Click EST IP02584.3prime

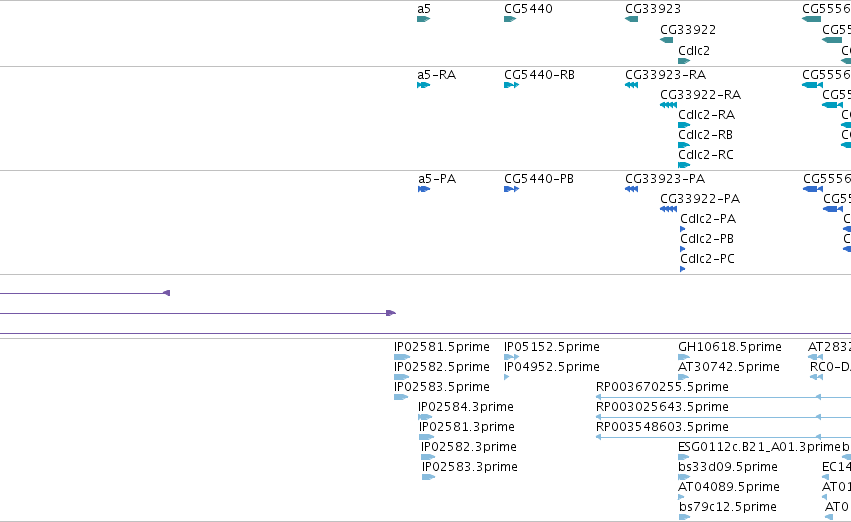(425, 417)
